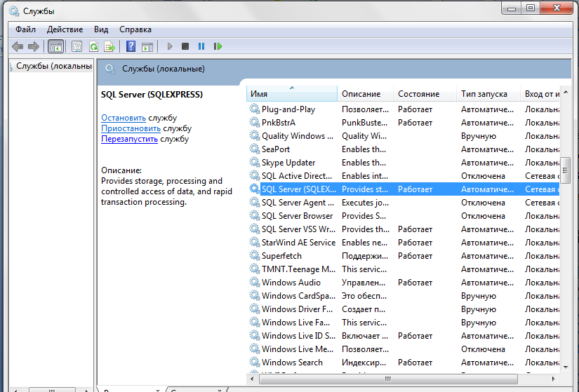Select the SQL Server Agent service row
This screenshot has width=579, height=392.
point(404,202)
